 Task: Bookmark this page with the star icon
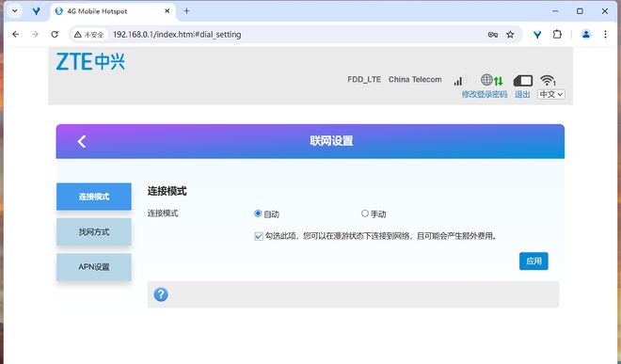pos(510,35)
